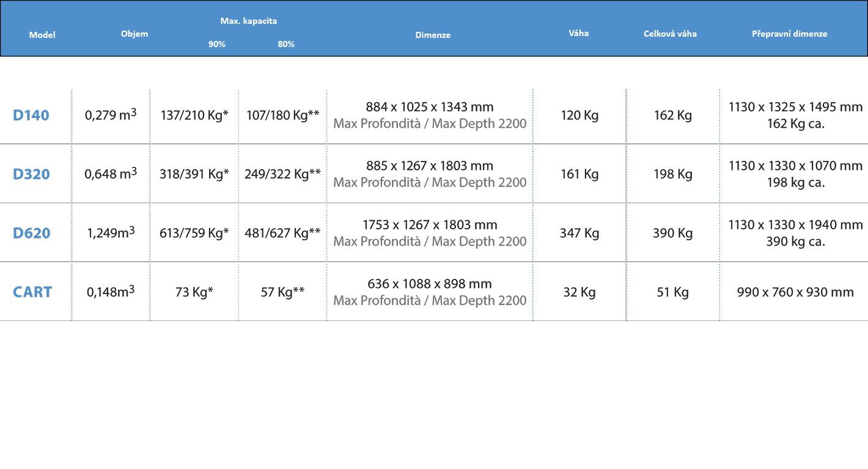The image size is (868, 469).
Task: Click the 249/322 Kg** capacity value
Action: 283,174
